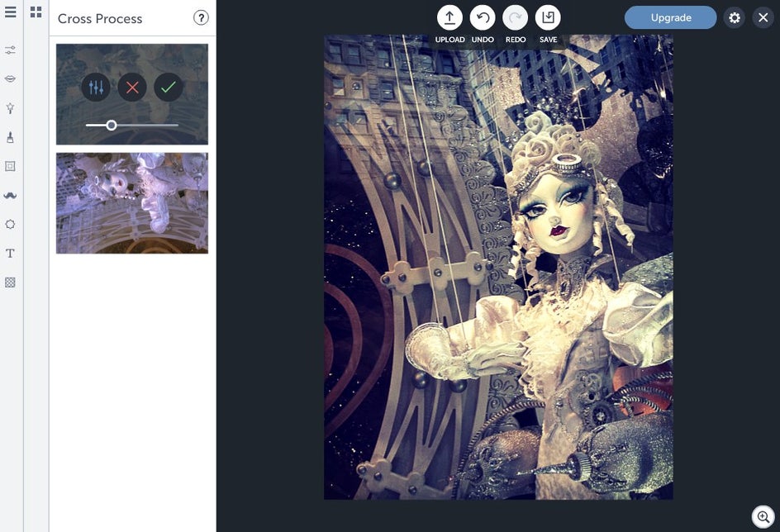Select the Touch Up lips tool
780x532 pixels.
click(10, 79)
